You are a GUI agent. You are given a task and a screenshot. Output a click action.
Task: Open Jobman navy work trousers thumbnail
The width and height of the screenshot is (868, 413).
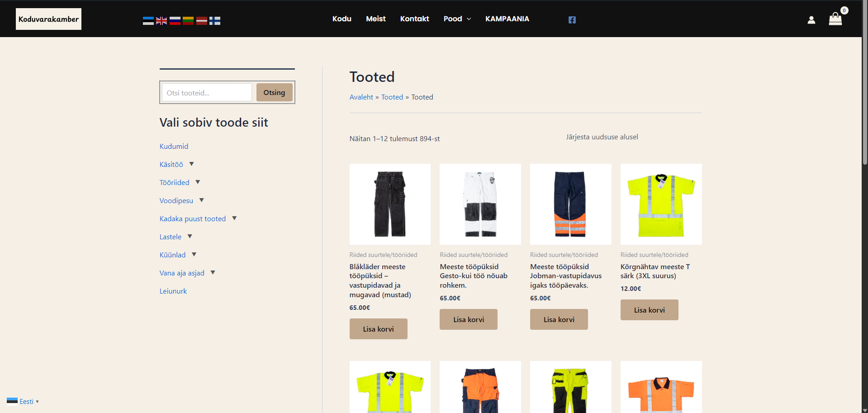[x=571, y=204]
